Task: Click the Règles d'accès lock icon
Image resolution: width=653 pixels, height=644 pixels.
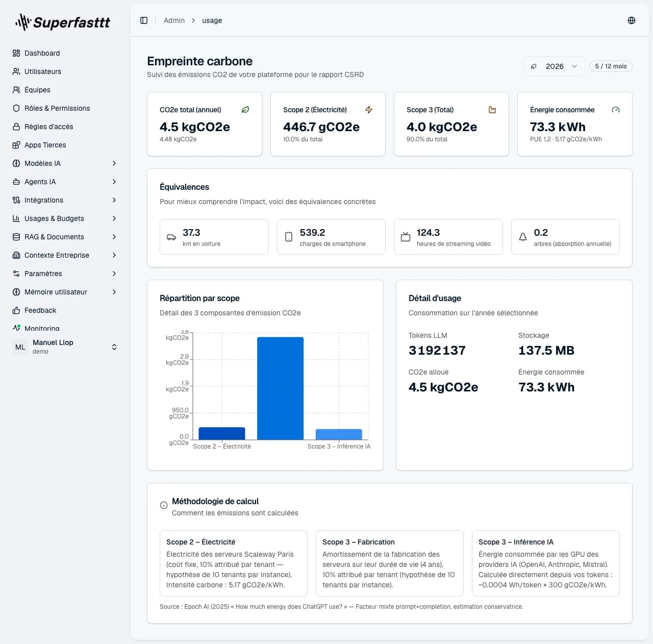Action: (x=16, y=127)
